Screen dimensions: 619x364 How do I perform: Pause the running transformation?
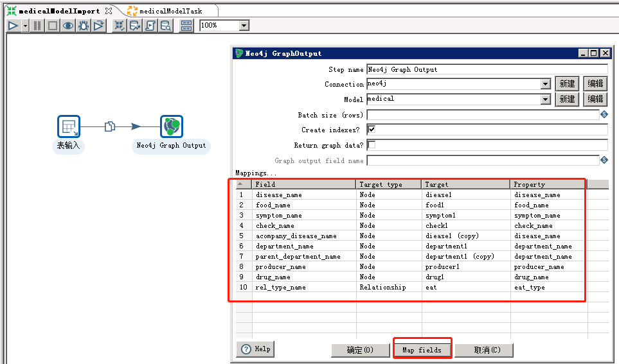[37, 26]
